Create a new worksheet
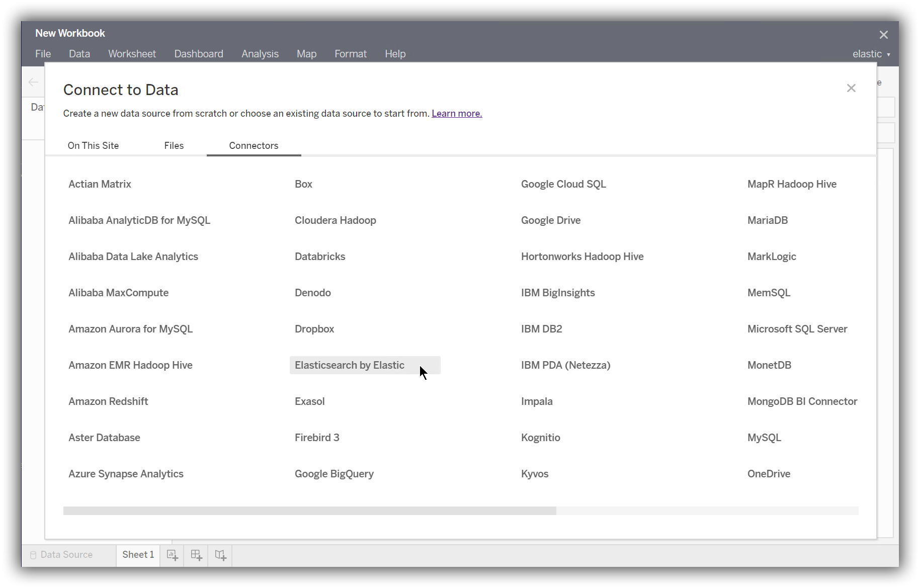 (172, 555)
